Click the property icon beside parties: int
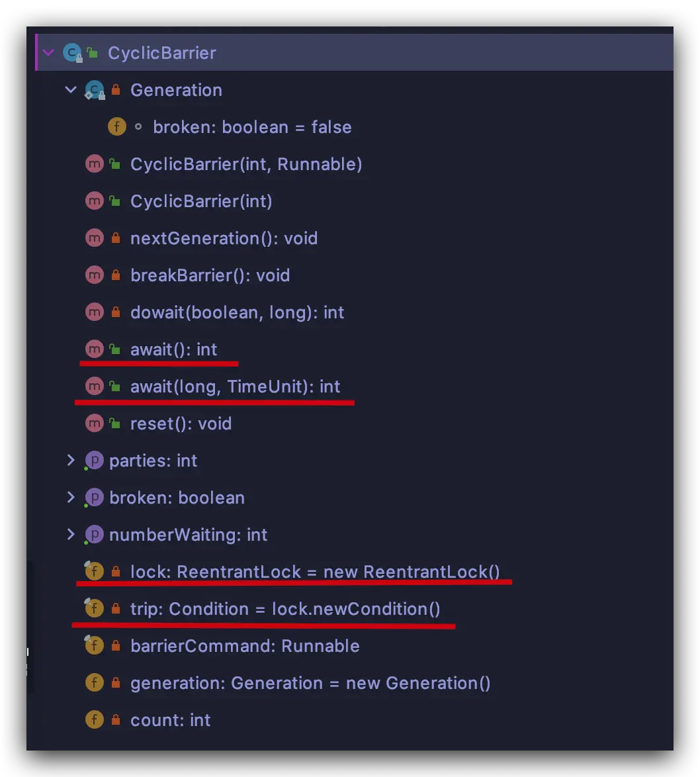 (95, 461)
